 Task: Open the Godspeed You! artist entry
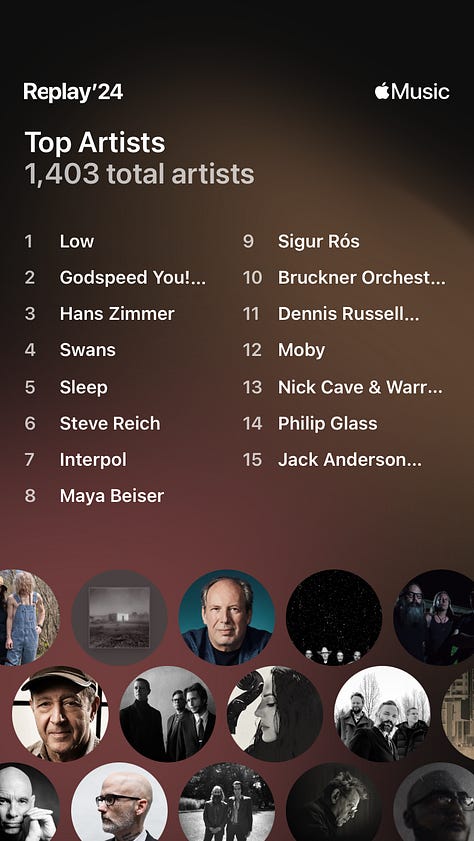pos(132,277)
